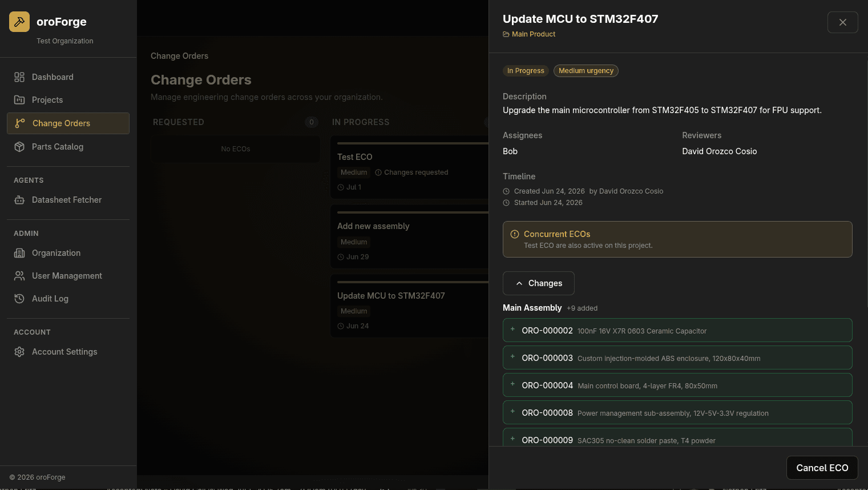Click the clock icon next to Started date
Screen dimensions: 868x490
pos(506,203)
